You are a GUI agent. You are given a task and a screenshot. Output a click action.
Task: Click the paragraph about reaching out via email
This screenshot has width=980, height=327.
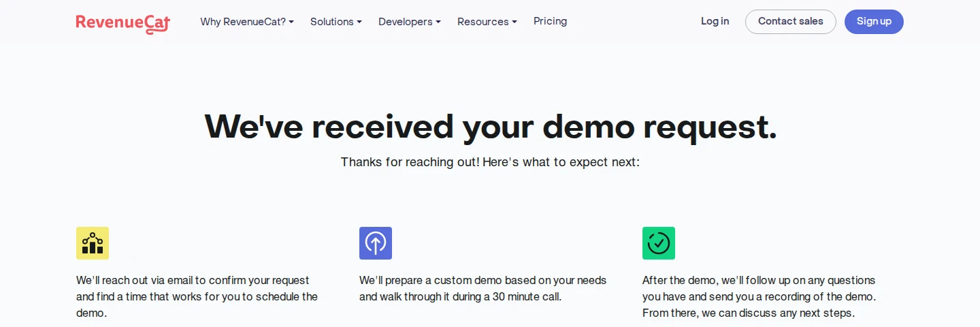click(x=197, y=297)
